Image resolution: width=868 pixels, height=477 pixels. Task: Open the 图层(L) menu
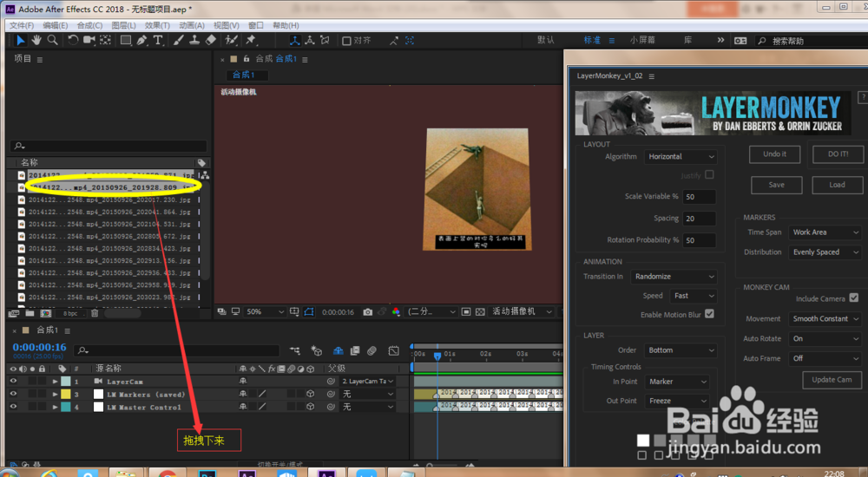123,25
